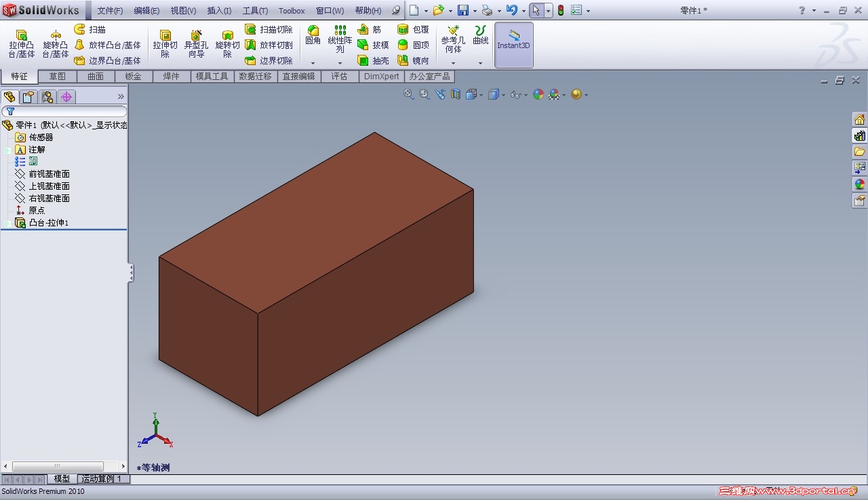The width and height of the screenshot is (868, 500).
Task: Click the rebuild traffic light icon
Action: tap(561, 11)
